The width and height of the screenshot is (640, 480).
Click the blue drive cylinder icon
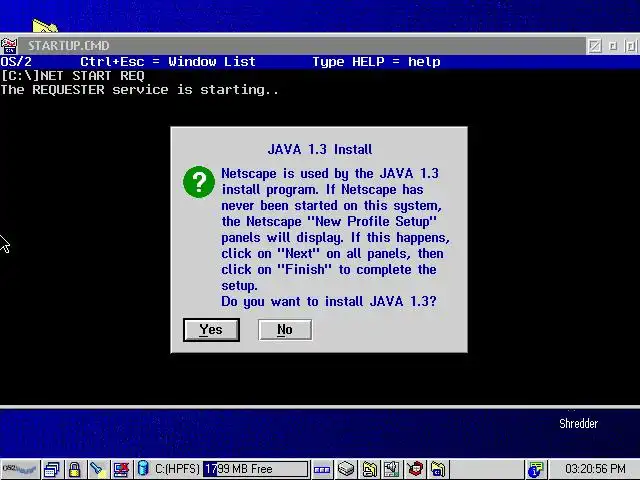143,469
